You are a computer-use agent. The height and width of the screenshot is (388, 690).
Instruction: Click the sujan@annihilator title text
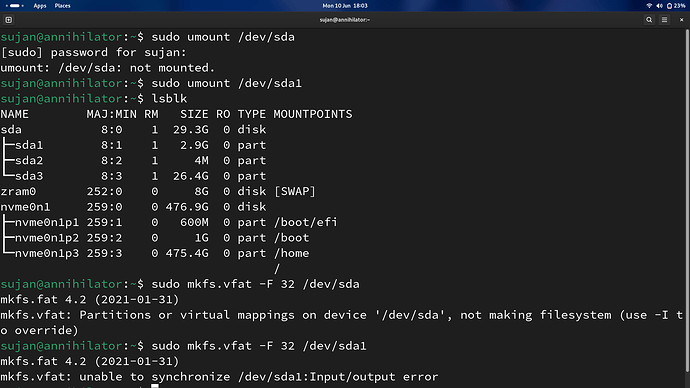coord(345,20)
